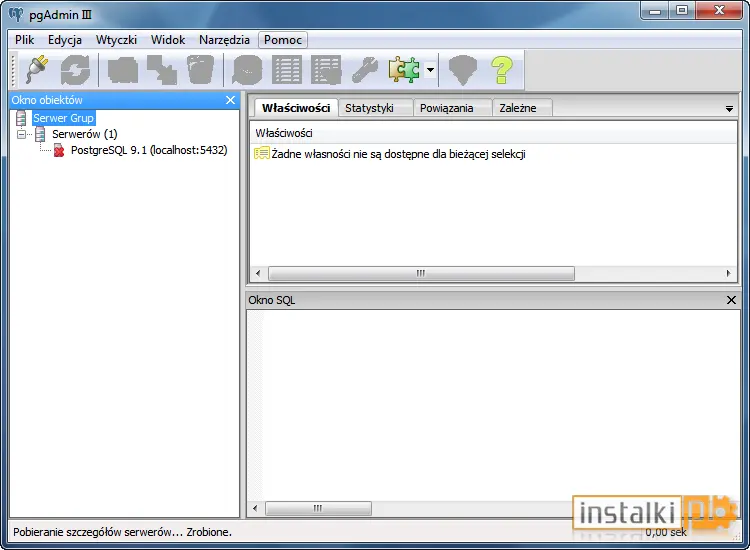Close the Okno SQL panel
Viewport: 750px width, 550px height.
(731, 300)
